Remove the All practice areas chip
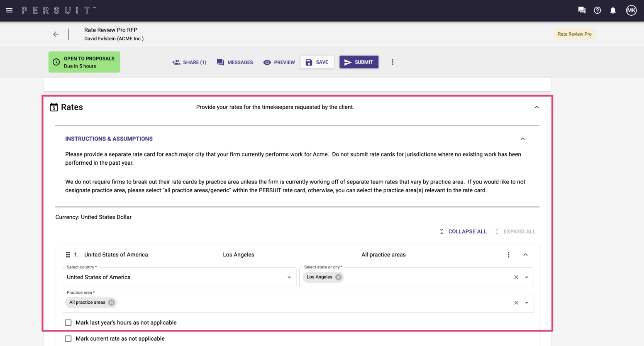644x346 pixels. 111,302
